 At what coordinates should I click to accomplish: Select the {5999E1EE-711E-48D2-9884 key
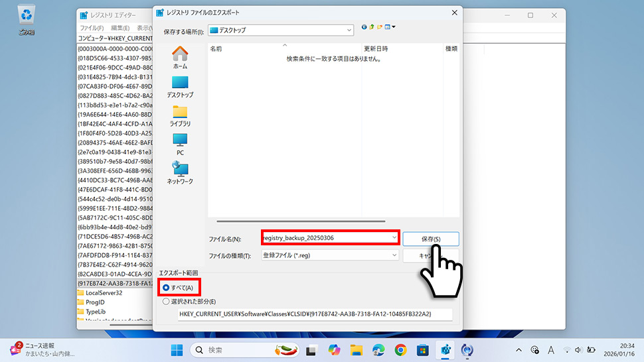click(x=115, y=208)
